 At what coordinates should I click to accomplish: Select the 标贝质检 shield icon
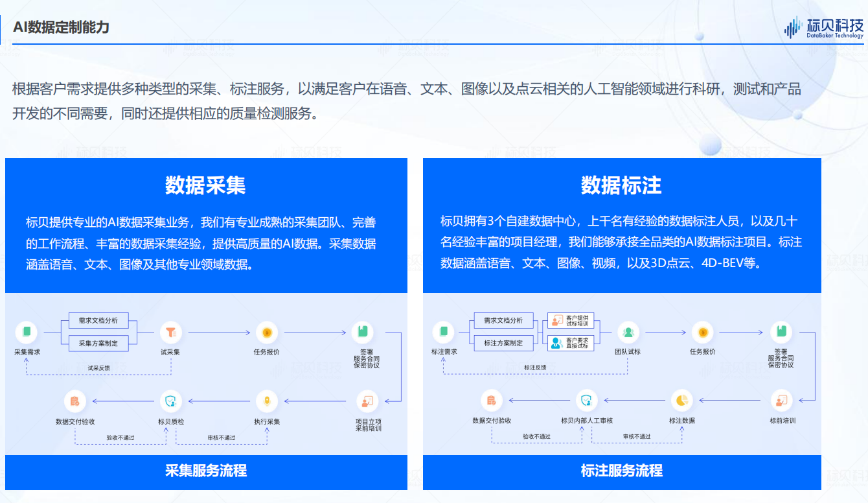click(171, 401)
